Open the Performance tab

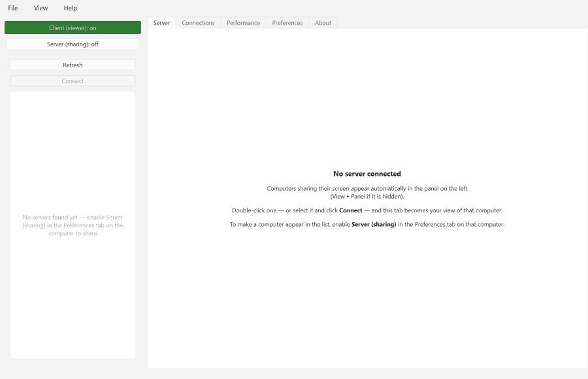pyautogui.click(x=243, y=23)
